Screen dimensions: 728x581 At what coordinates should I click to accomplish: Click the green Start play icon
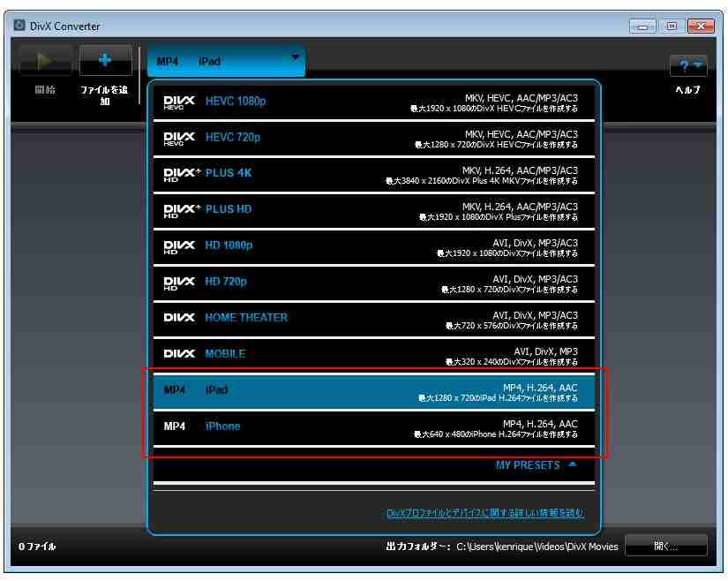(x=45, y=60)
